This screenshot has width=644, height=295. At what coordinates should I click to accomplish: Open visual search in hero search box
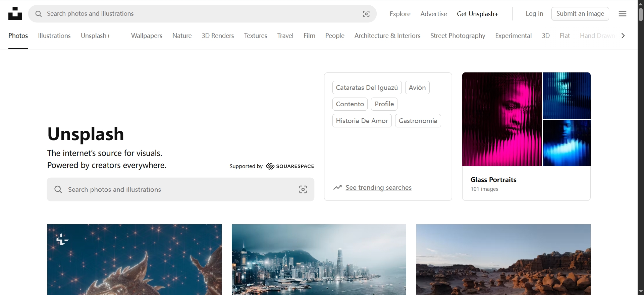[303, 189]
